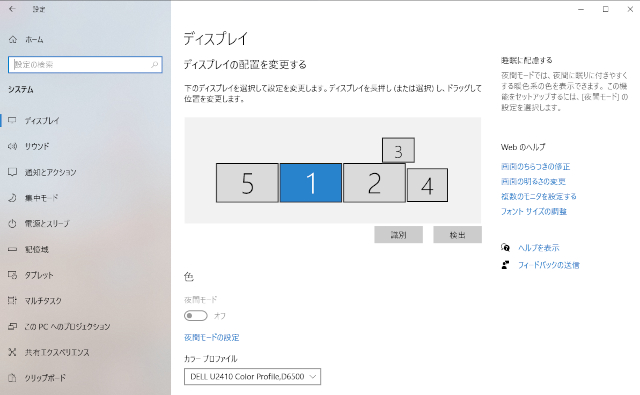Maximize the settings window
The width and height of the screenshot is (640, 395).
pyautogui.click(x=606, y=9)
